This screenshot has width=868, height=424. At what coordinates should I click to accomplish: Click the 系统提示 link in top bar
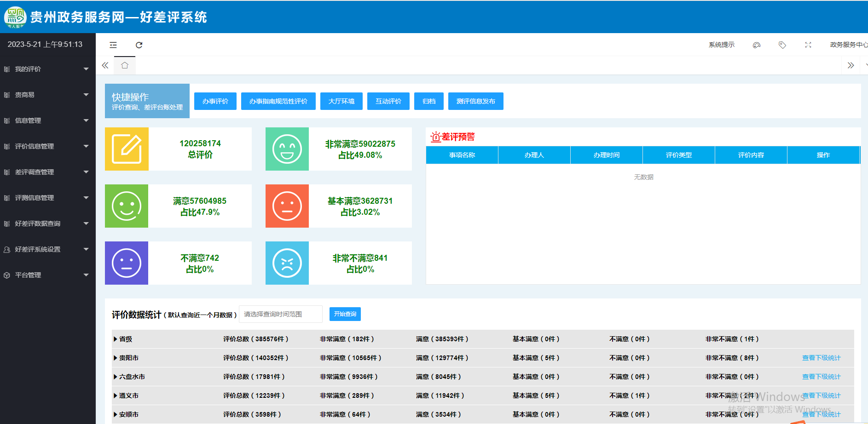[x=722, y=45]
